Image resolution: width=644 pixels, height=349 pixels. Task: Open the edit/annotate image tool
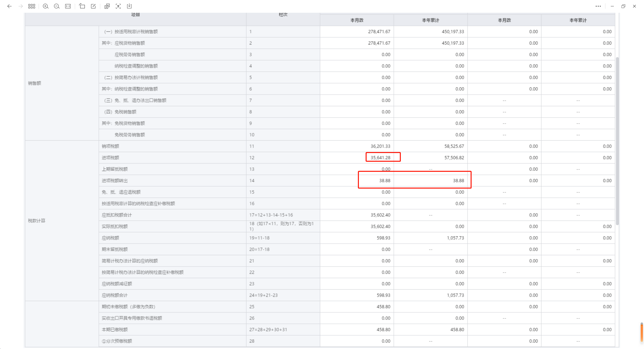[x=93, y=6]
